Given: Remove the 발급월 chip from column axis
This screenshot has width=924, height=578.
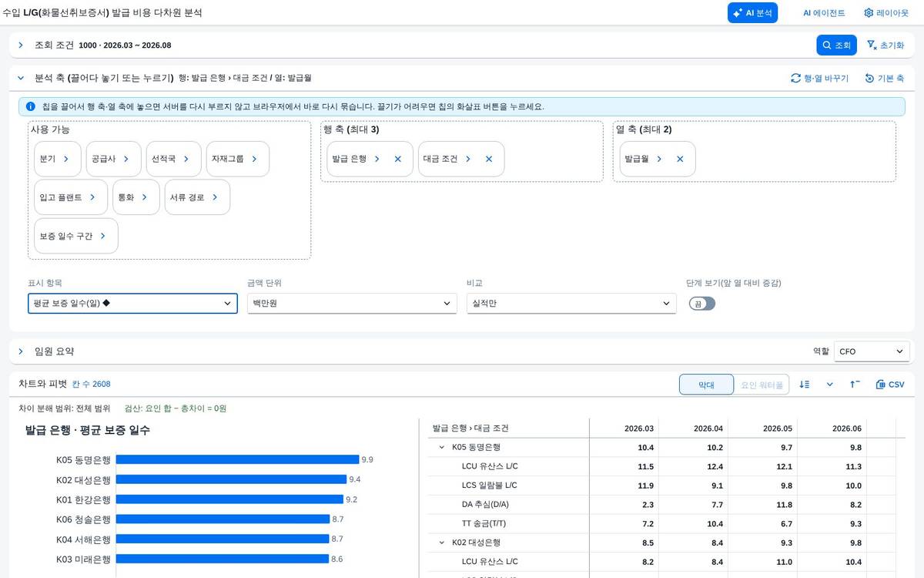Looking at the screenshot, I should pos(680,159).
